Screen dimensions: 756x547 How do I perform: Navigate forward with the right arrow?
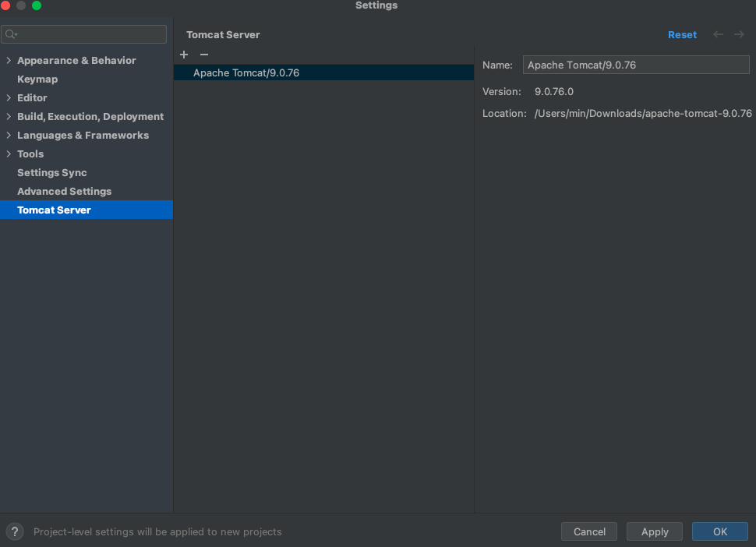tap(739, 35)
